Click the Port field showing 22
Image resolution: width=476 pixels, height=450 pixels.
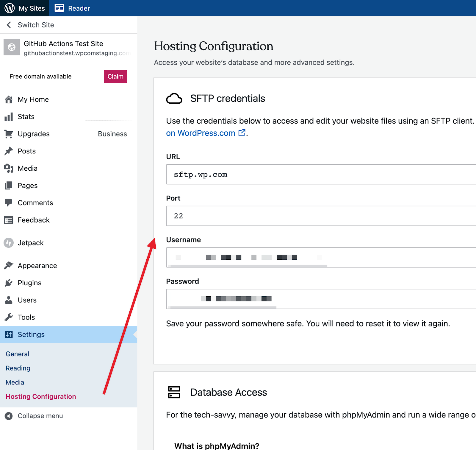click(321, 216)
